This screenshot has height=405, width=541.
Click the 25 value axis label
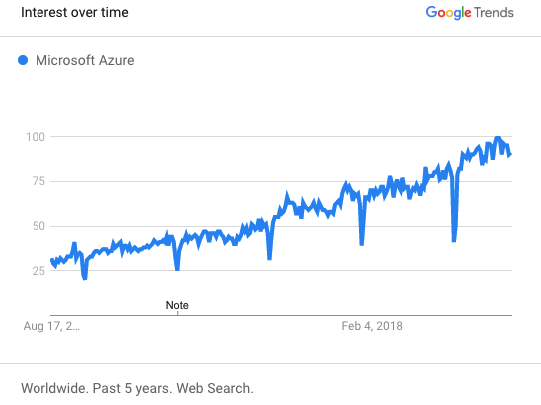39,271
